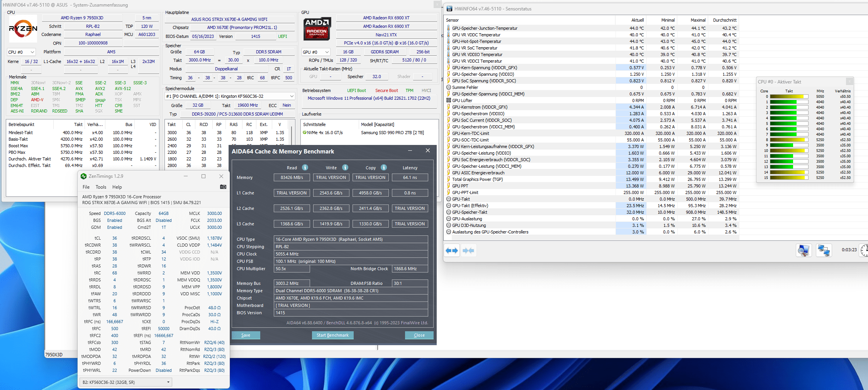Click the monitor with magnifier icon in sensor toolbar
Screen dimensions: 868x390
pos(804,250)
